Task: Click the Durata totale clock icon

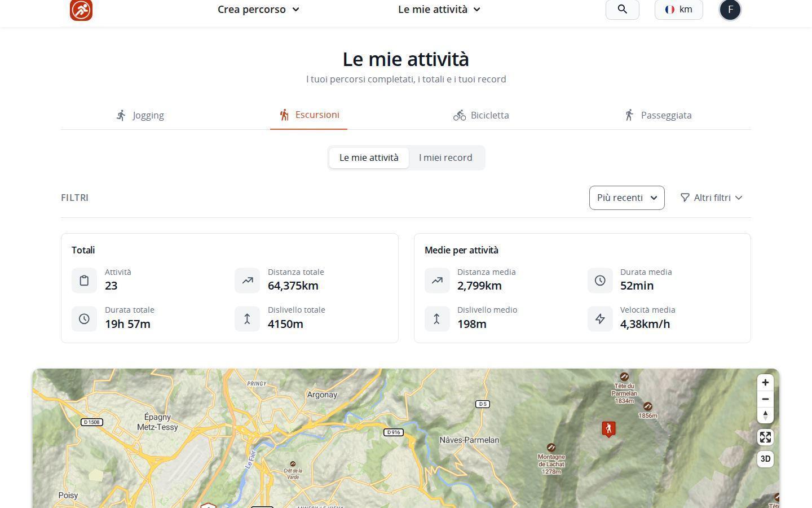Action: point(84,319)
